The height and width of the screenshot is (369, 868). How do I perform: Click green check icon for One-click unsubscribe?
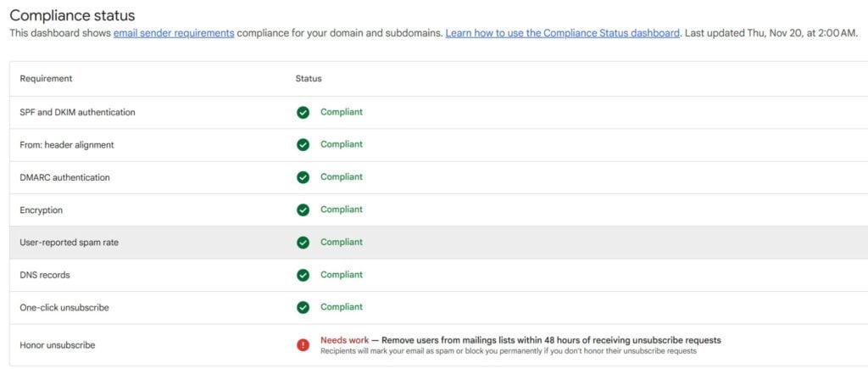[303, 307]
